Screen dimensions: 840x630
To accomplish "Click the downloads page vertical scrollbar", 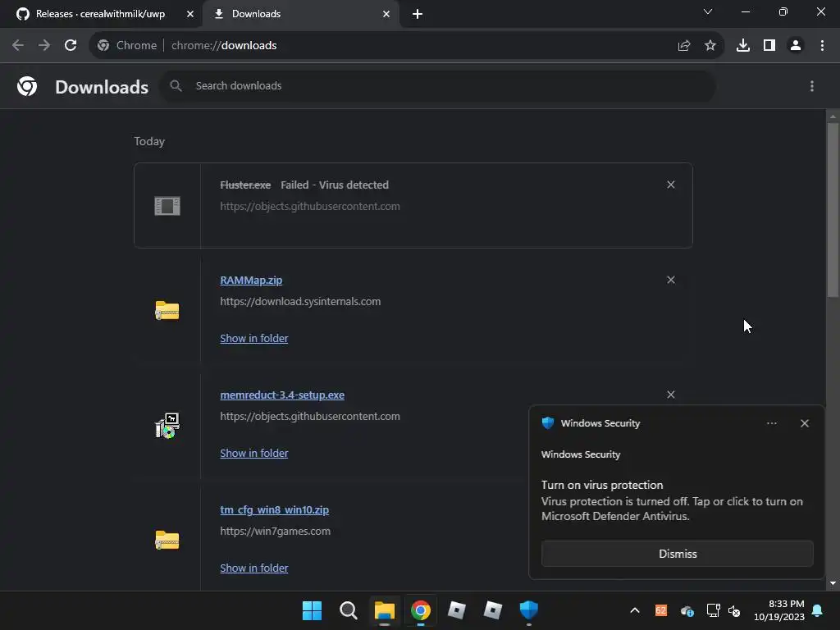I will tap(833, 209).
